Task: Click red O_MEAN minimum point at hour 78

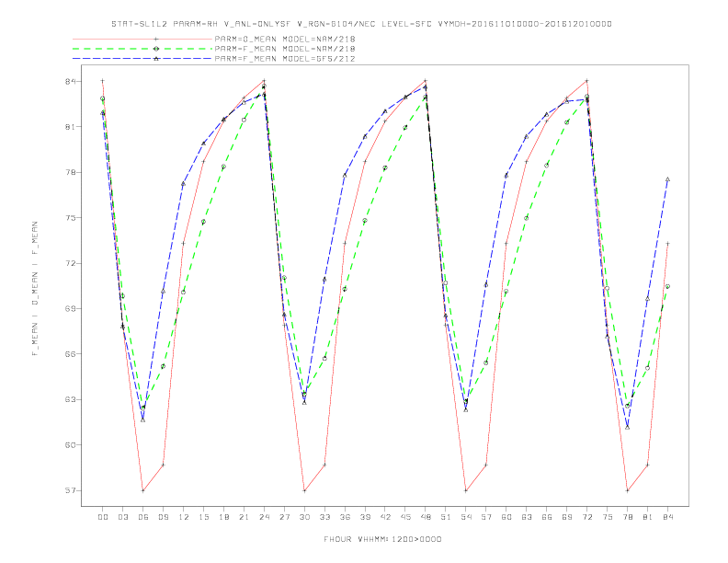Action: [x=627, y=490]
